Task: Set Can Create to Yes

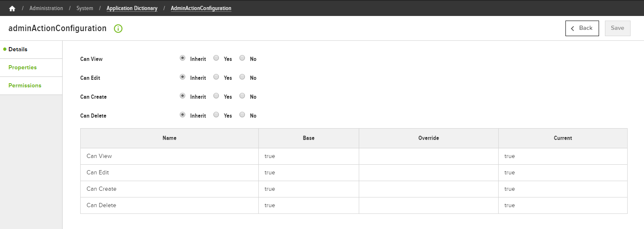Action: pos(216,96)
